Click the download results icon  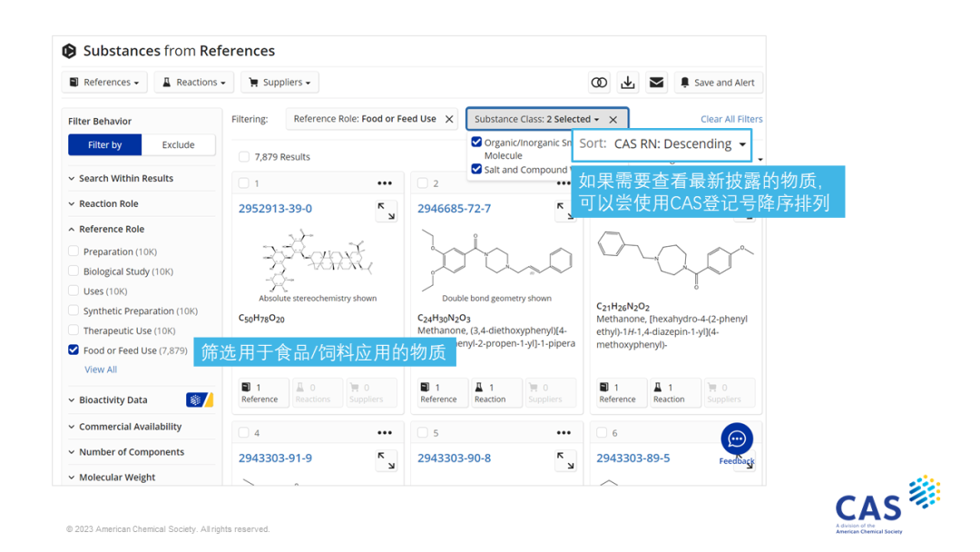628,83
